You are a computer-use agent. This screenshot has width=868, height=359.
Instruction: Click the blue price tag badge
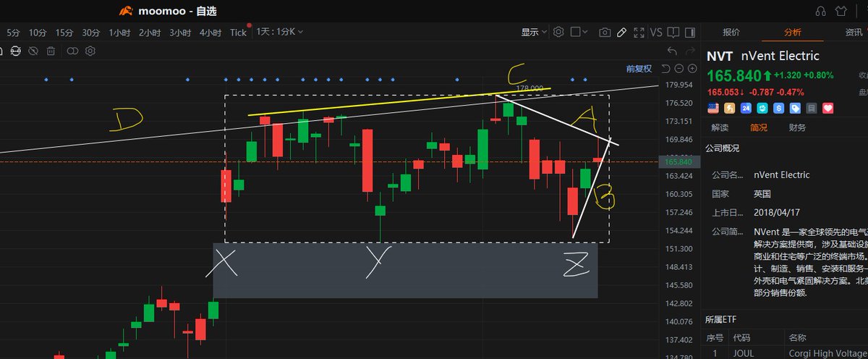(x=795, y=108)
